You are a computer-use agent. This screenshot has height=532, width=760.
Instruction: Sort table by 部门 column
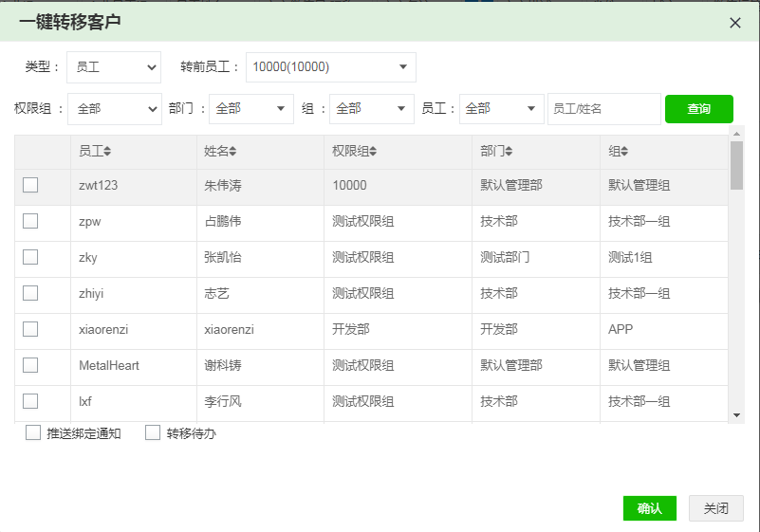pos(497,152)
